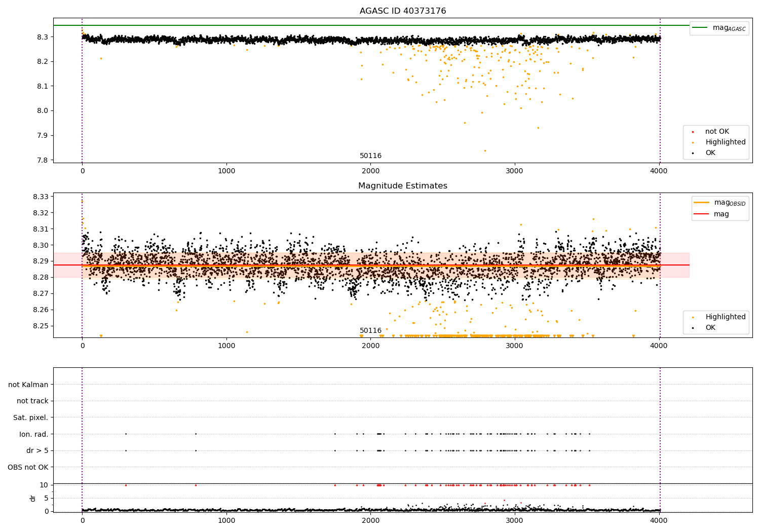Click the plot title 'AGASC ID 40373176'
The width and height of the screenshot is (760, 532).
pyautogui.click(x=403, y=11)
